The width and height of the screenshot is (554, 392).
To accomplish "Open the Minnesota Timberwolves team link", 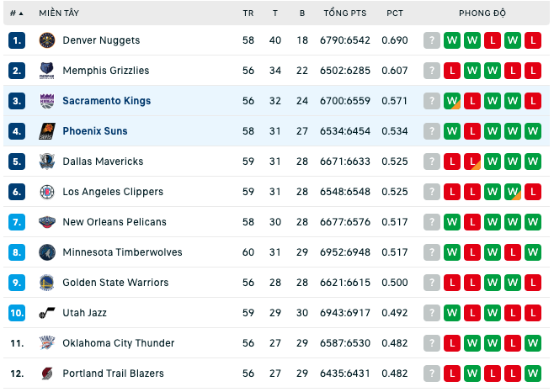I will pos(122,252).
